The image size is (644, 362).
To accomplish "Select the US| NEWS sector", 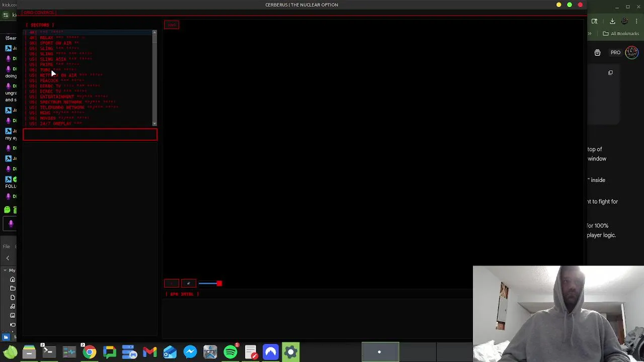I will tap(88, 113).
